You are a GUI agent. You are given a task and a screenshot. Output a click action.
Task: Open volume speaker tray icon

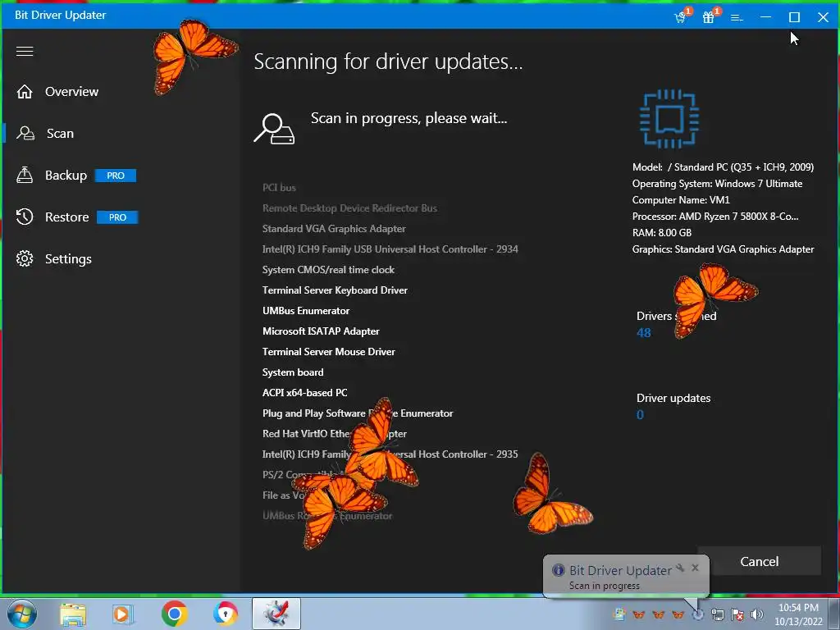coord(757,614)
